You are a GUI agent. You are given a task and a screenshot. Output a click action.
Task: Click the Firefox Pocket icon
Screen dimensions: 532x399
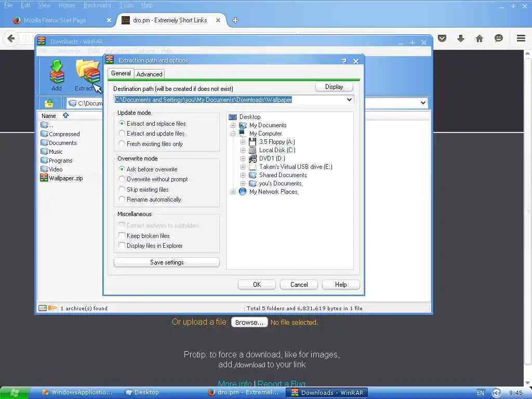pos(442,38)
